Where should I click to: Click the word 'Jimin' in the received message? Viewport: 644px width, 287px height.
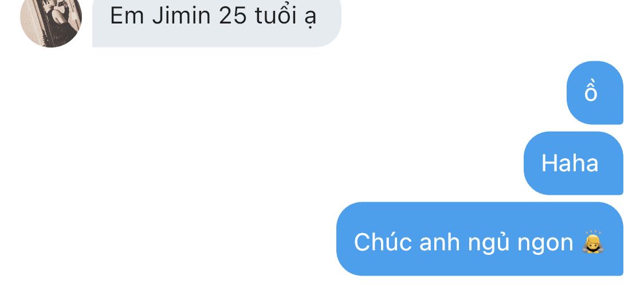[x=182, y=16]
